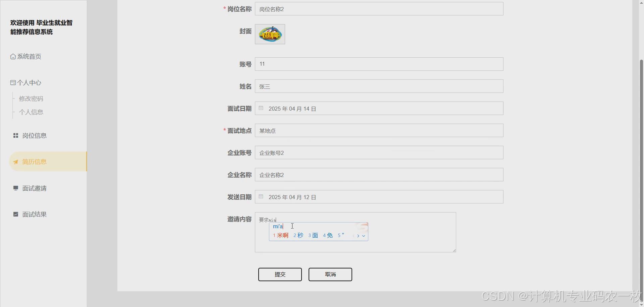Select the 岗位信息 grid icon
644x307 pixels.
(15, 135)
